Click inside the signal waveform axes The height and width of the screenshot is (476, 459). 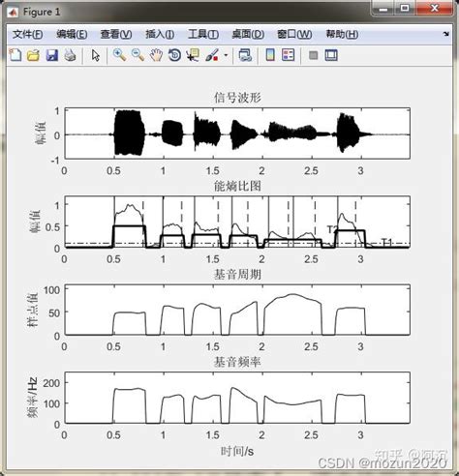pos(237,134)
